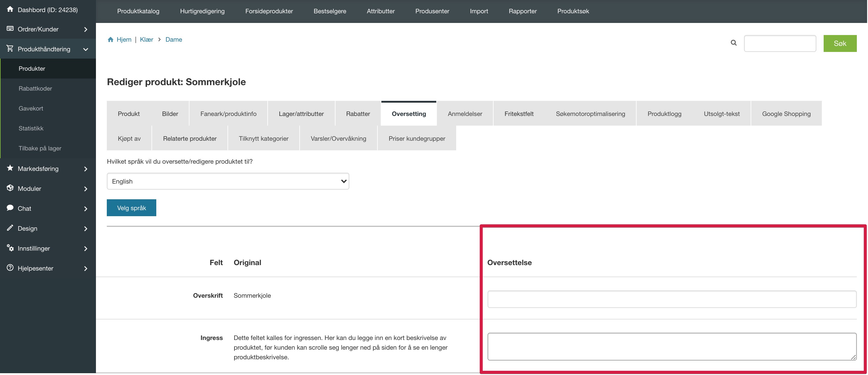Follow the Klær breadcrumb link
Viewport: 868px width, 375px height.
point(146,40)
